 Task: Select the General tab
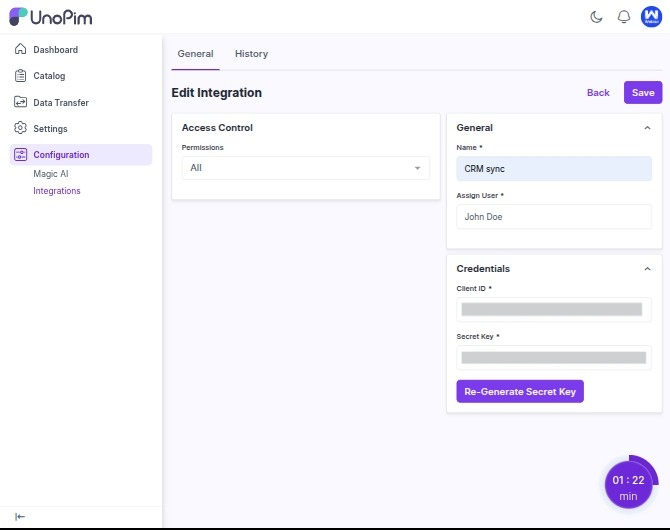tap(195, 54)
